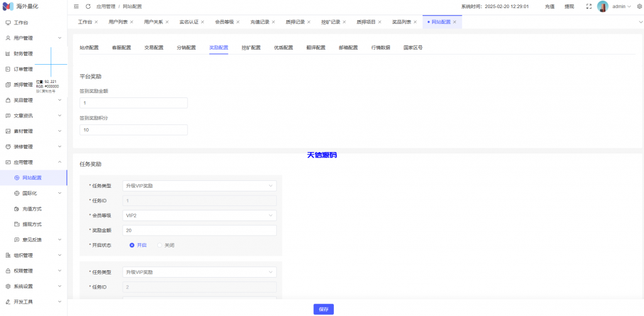Viewport: 644px width, 316px height.
Task: Expand the 国际化 submenu chevron
Action: click(60, 193)
